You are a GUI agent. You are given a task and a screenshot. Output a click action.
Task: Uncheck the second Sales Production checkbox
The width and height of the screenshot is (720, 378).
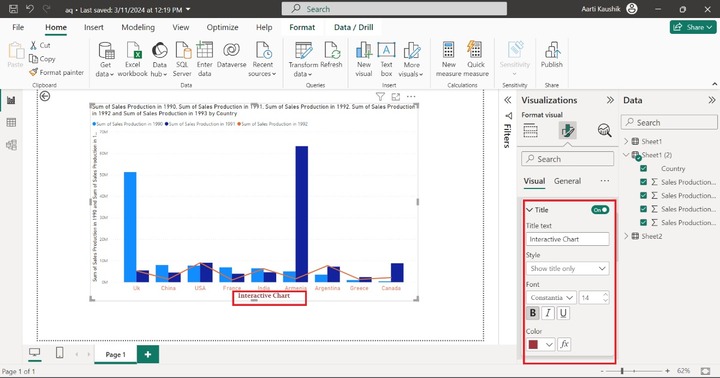tap(643, 195)
